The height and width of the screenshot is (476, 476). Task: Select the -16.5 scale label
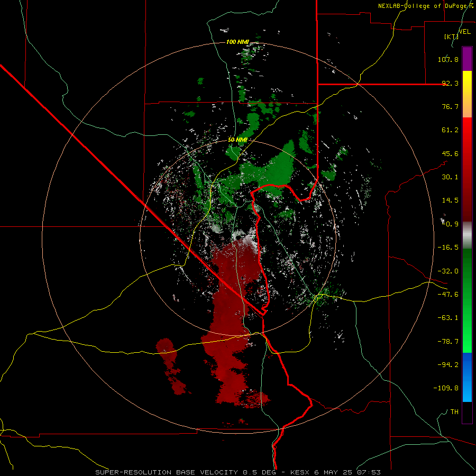point(448,248)
